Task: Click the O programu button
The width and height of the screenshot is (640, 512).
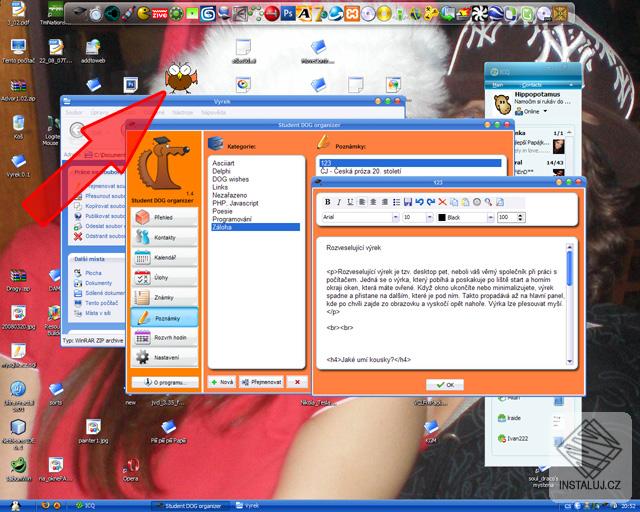Action: pyautogui.click(x=165, y=383)
